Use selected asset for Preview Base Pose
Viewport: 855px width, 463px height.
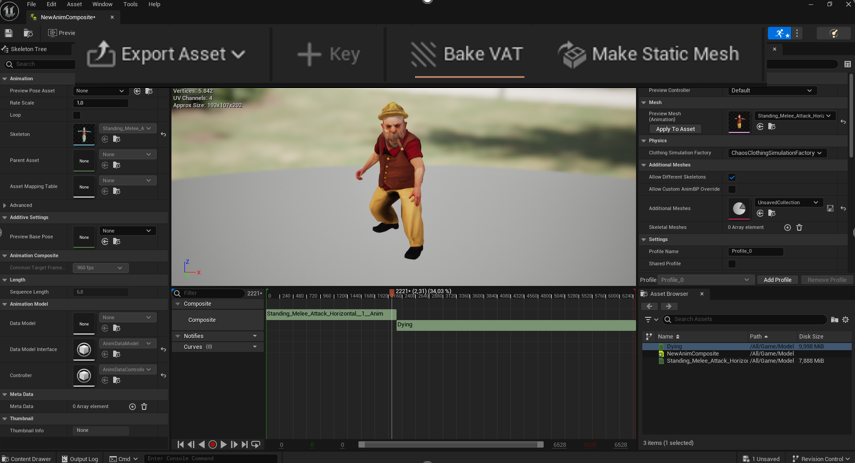tap(105, 242)
